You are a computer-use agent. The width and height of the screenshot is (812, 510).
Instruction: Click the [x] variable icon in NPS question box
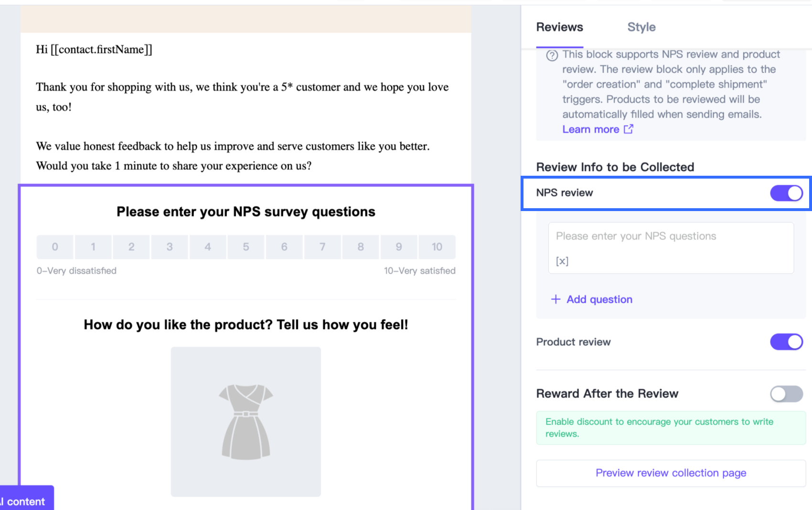[562, 261]
